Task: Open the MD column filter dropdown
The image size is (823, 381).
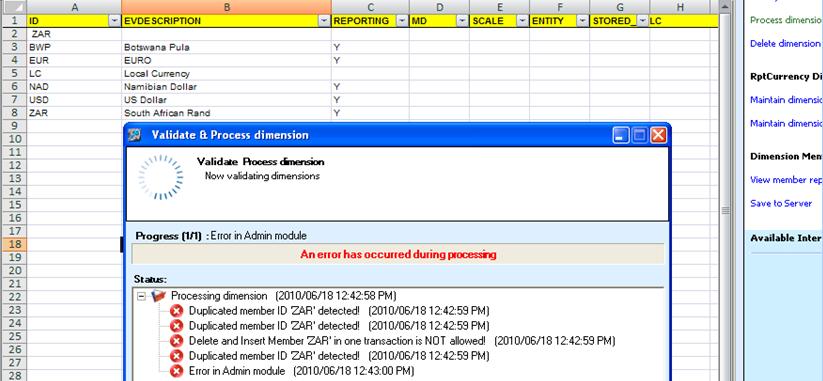Action: point(462,21)
